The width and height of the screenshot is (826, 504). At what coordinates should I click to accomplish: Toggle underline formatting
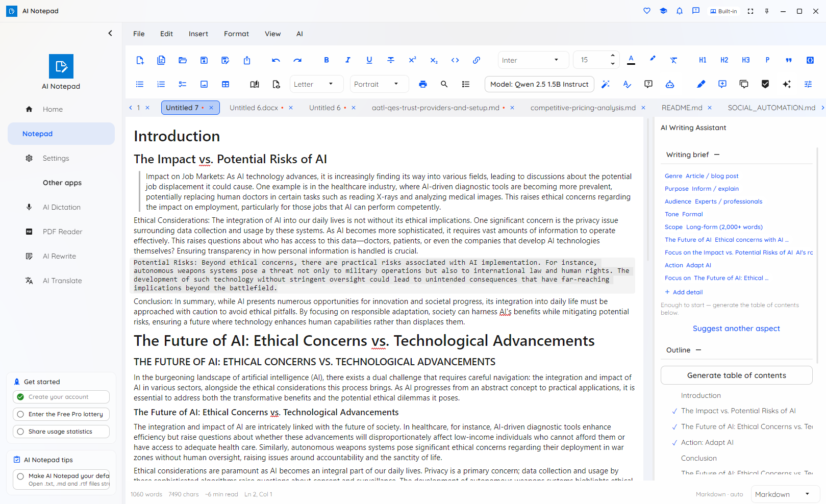point(369,60)
